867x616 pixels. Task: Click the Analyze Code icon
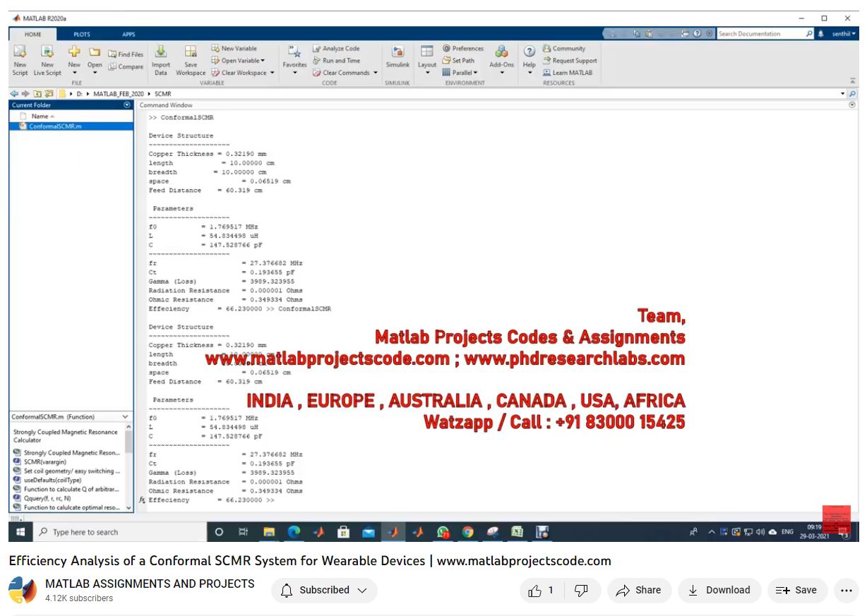point(317,49)
